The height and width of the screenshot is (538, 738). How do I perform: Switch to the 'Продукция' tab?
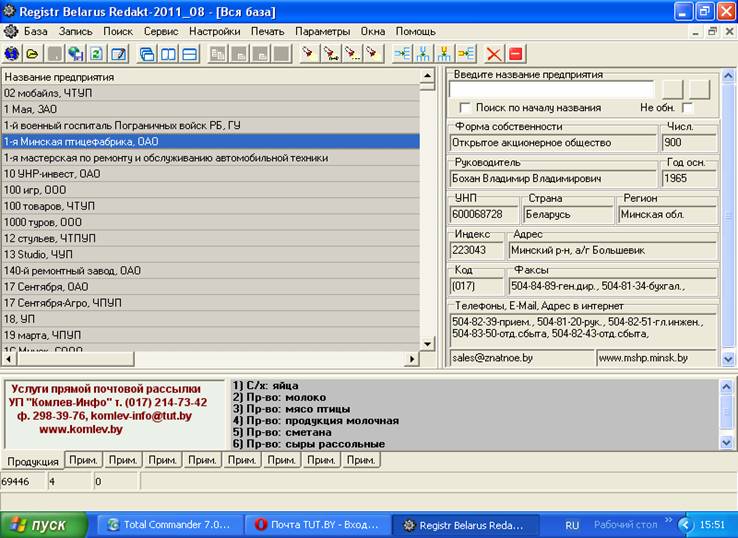[x=32, y=460]
